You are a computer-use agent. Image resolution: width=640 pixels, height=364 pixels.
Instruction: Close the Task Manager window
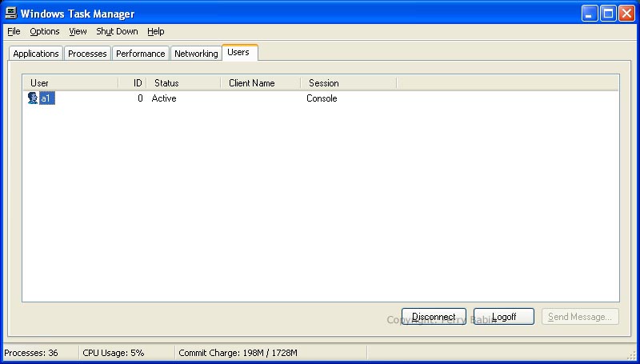[x=626, y=14]
